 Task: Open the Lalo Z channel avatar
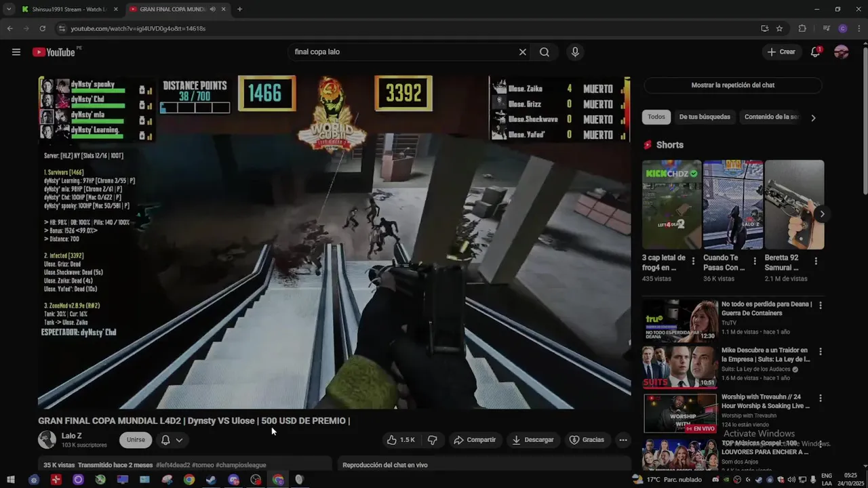[x=47, y=440]
